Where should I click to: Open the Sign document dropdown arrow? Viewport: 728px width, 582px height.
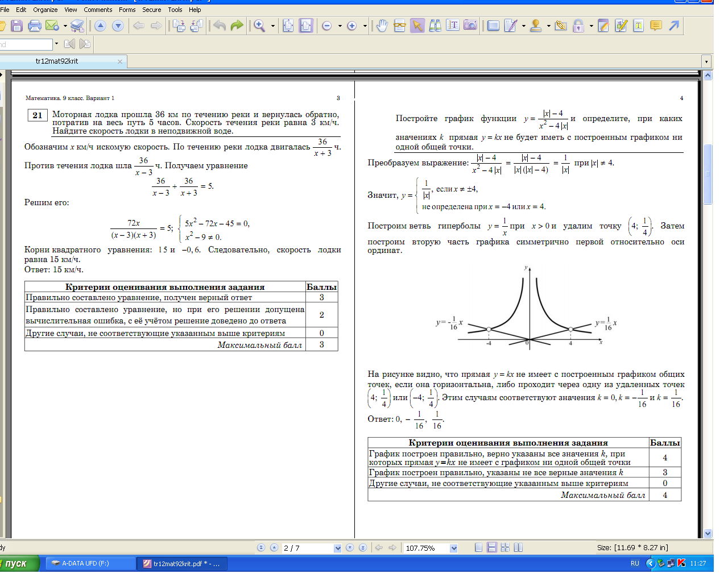pos(523,26)
